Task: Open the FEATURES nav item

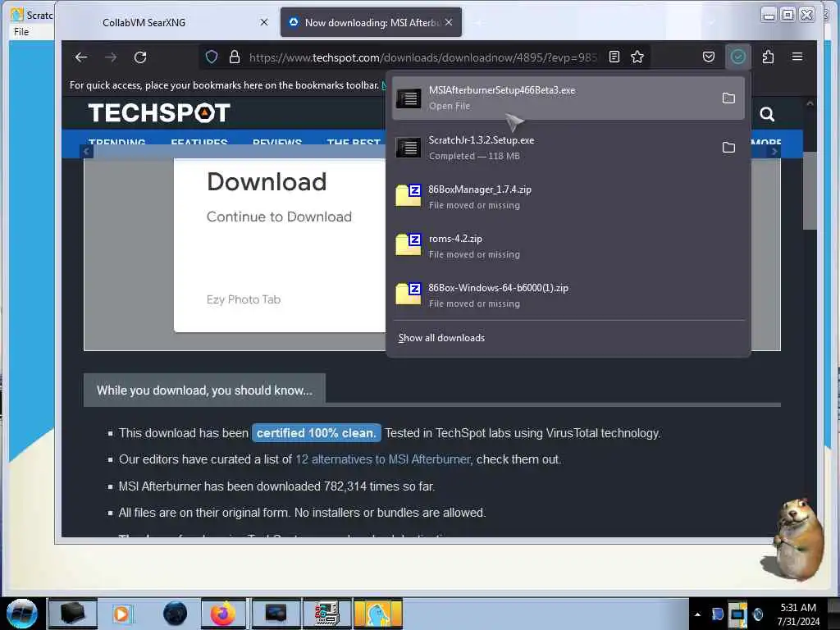Action: pyautogui.click(x=199, y=143)
